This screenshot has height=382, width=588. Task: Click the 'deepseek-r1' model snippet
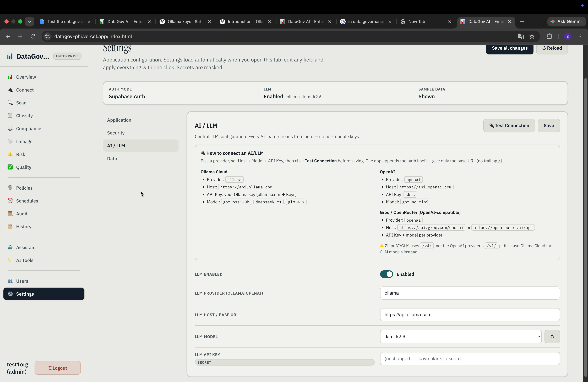[268, 202]
